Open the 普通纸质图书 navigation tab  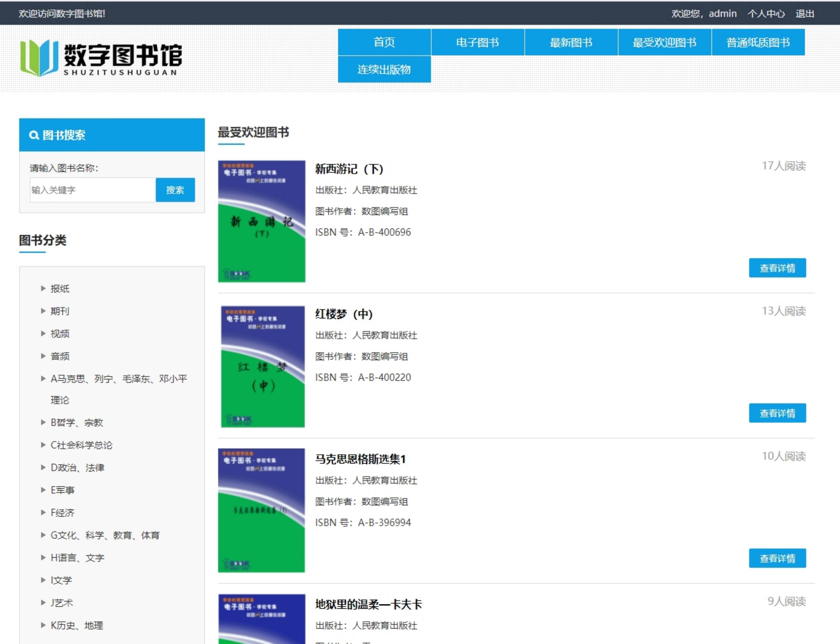click(758, 42)
